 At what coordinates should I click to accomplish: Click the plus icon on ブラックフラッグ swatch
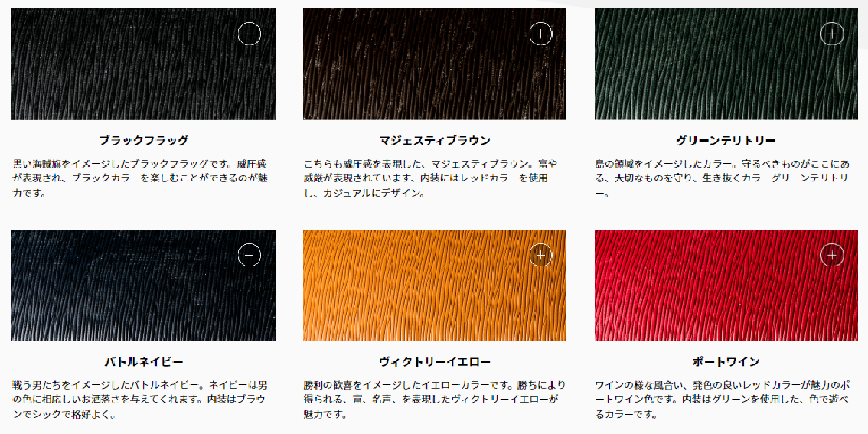249,34
